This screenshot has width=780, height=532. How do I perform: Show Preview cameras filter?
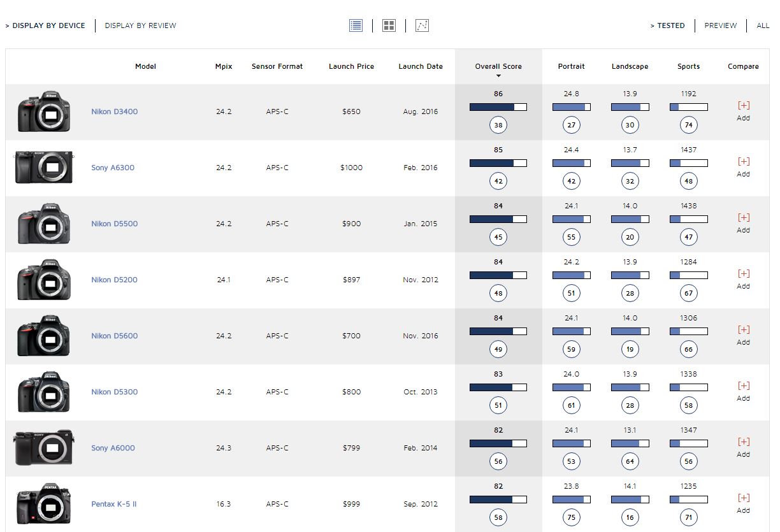(720, 25)
